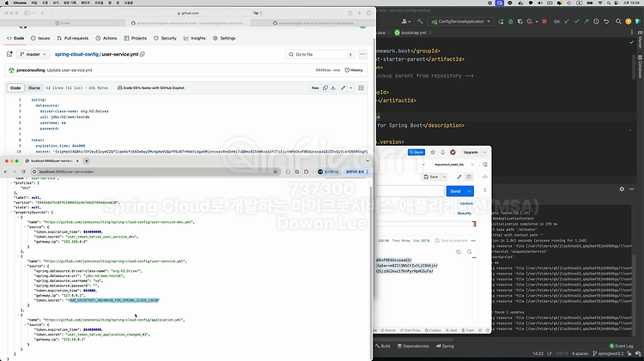The image size is (644, 361).
Task: Open the spring-cloud-config breadcrumb link
Action: coord(76,54)
